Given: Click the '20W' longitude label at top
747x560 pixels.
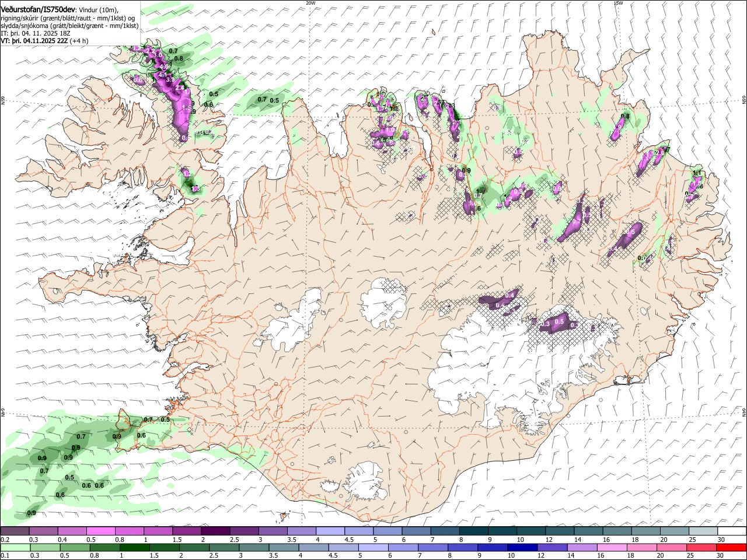Looking at the screenshot, I should [x=310, y=3].
